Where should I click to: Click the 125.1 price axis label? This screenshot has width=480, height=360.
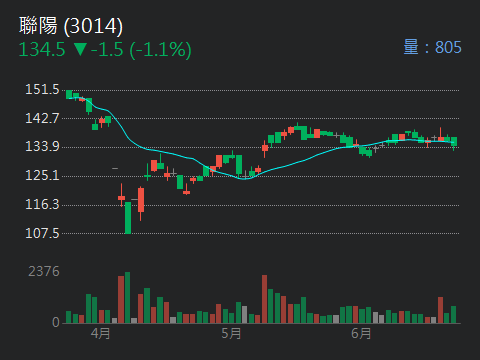coord(42,175)
